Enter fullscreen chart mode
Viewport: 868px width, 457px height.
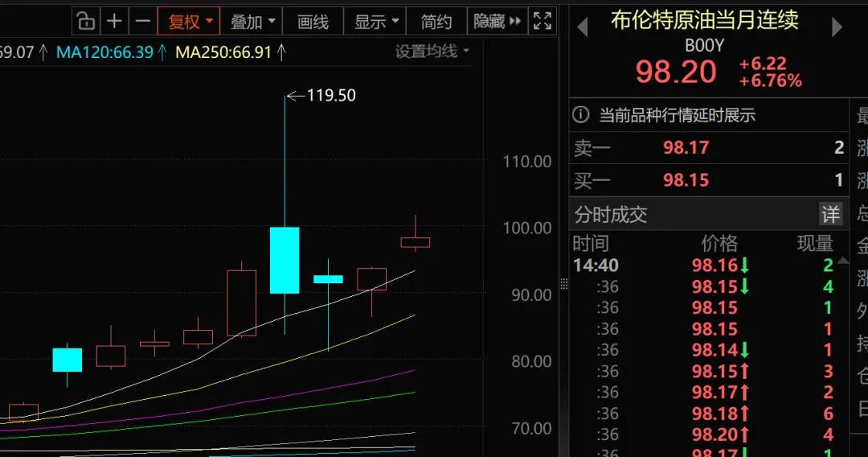click(543, 22)
